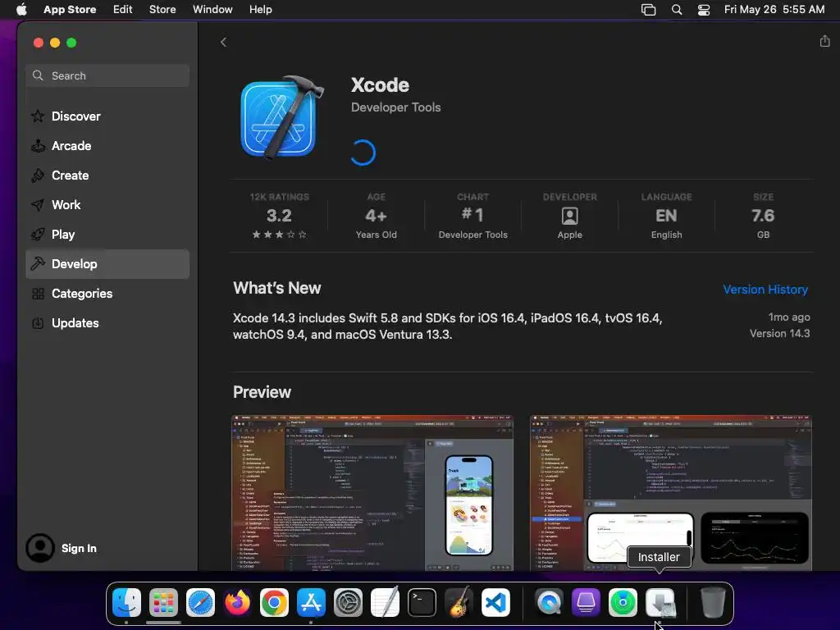Image resolution: width=840 pixels, height=630 pixels.
Task: Open the Categories section
Action: click(107, 294)
